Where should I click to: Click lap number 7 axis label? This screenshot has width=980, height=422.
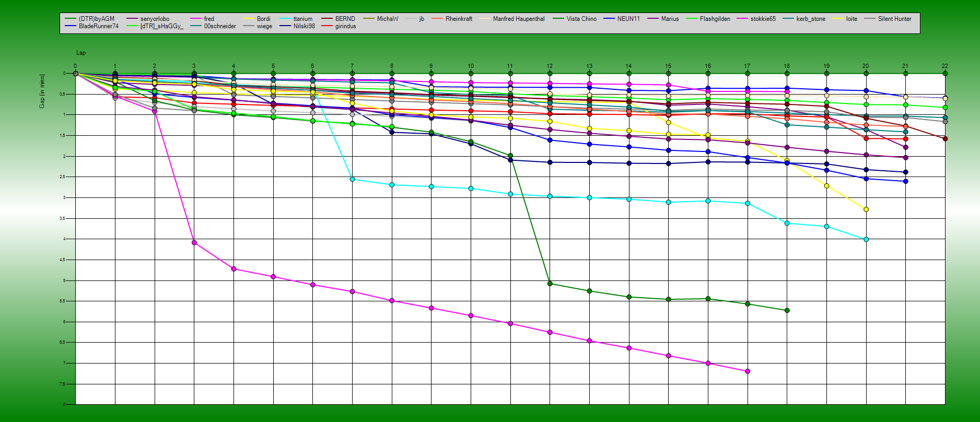352,66
